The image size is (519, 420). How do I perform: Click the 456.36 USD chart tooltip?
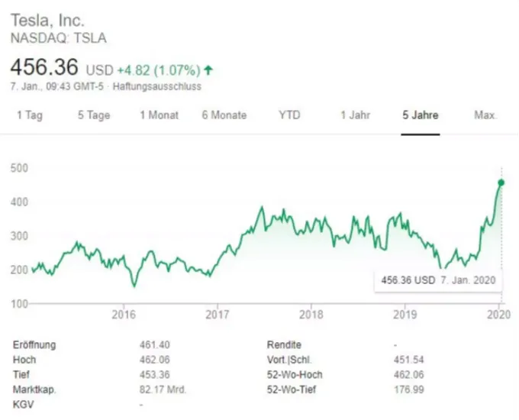pyautogui.click(x=438, y=280)
